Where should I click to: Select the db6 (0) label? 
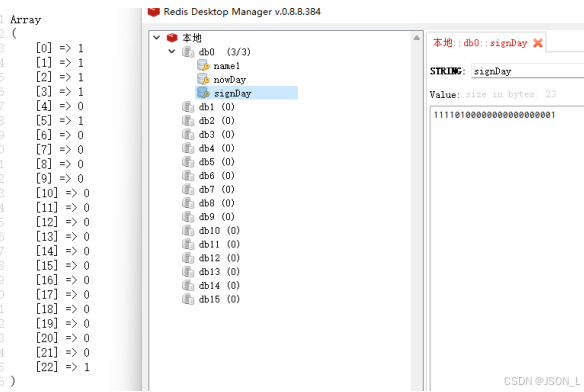tap(216, 176)
